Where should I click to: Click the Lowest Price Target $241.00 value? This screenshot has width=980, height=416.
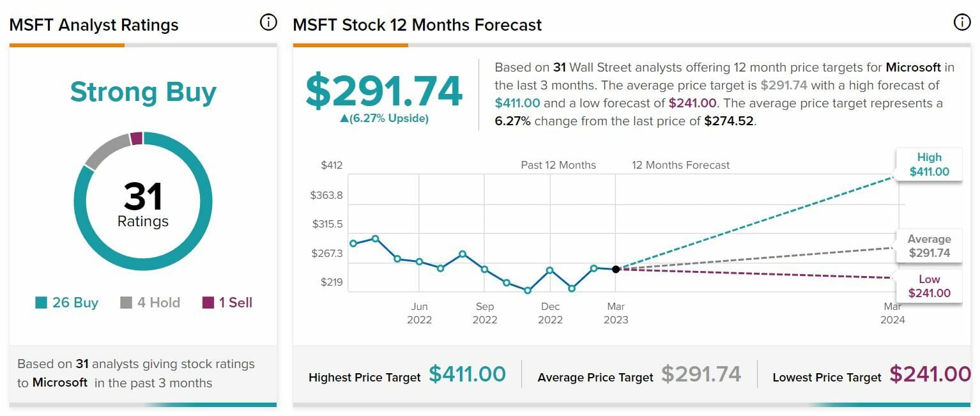pyautogui.click(x=930, y=374)
